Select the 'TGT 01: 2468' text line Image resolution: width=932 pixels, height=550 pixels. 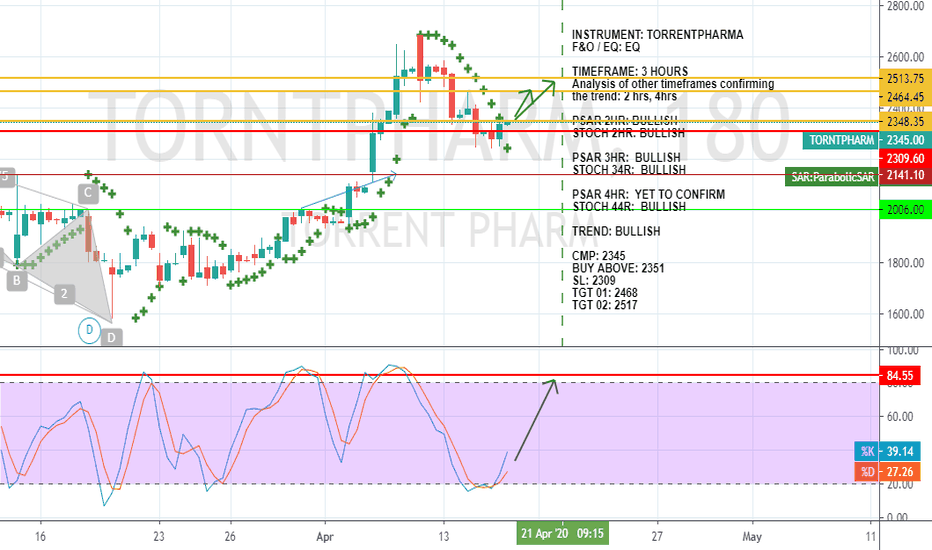click(x=604, y=293)
